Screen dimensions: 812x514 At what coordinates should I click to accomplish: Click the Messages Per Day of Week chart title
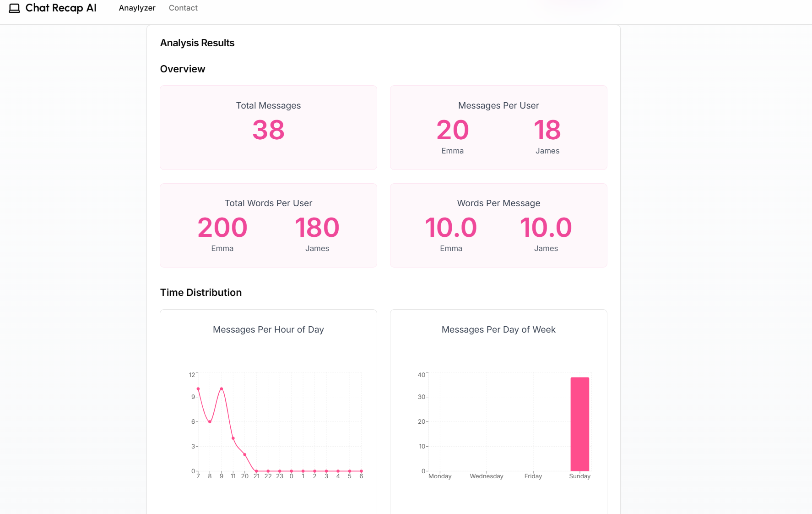[x=498, y=329]
